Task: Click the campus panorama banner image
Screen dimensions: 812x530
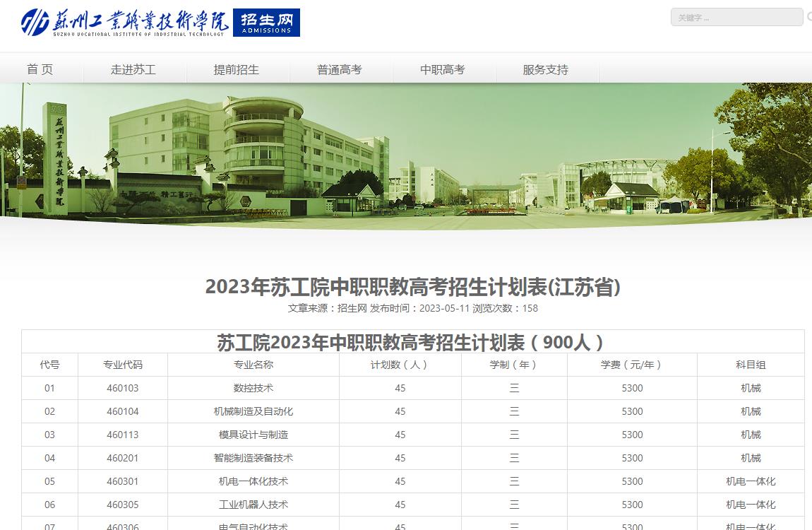Action: point(406,155)
